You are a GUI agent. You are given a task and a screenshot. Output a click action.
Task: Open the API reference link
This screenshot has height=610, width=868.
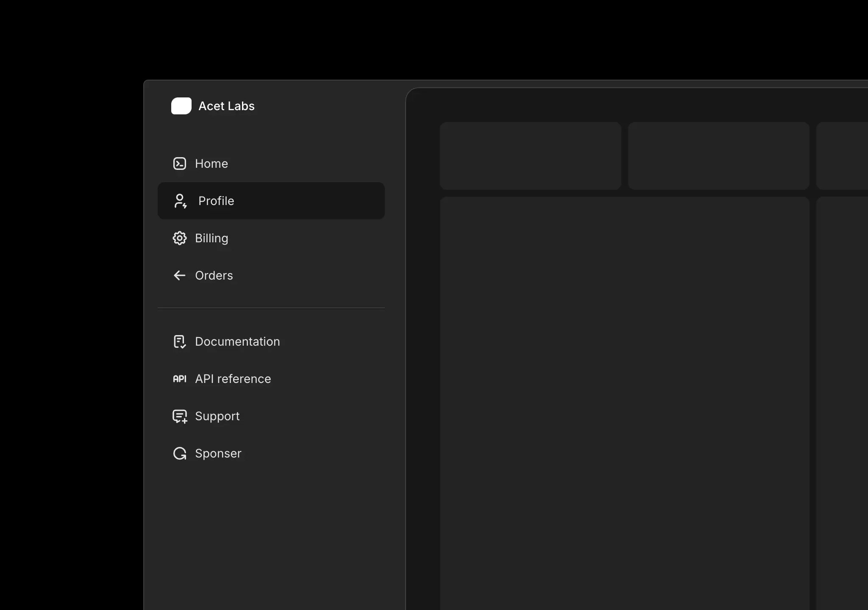click(x=233, y=378)
